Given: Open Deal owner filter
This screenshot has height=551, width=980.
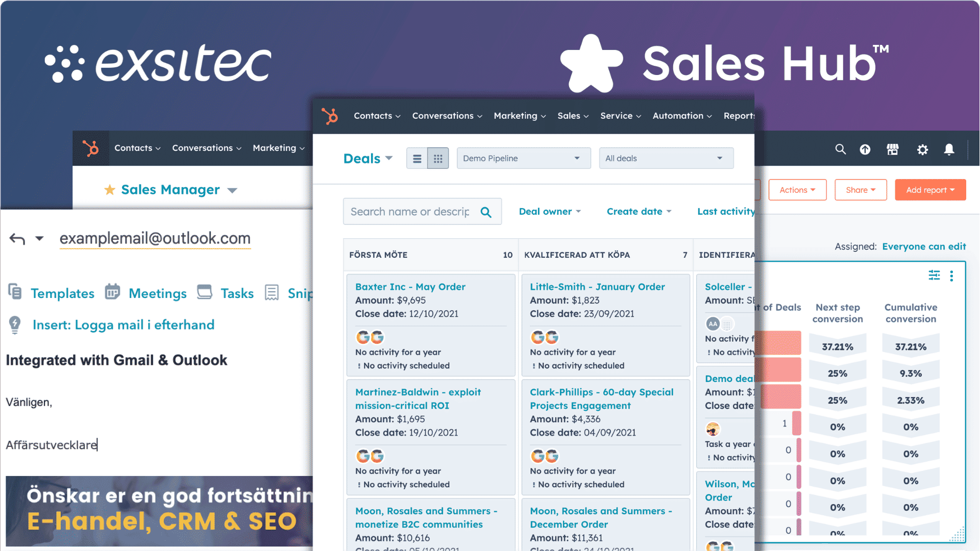Looking at the screenshot, I should tap(550, 212).
